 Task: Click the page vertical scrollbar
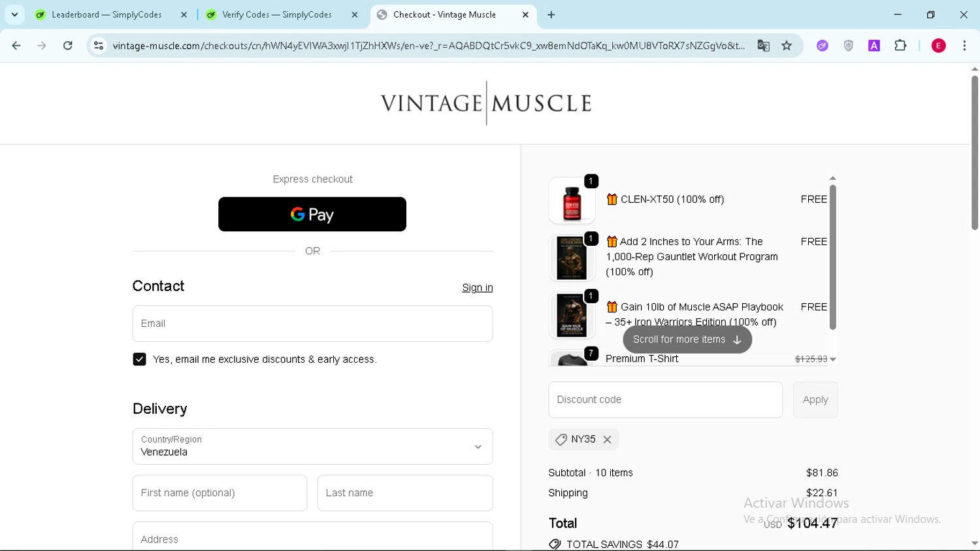tap(975, 153)
